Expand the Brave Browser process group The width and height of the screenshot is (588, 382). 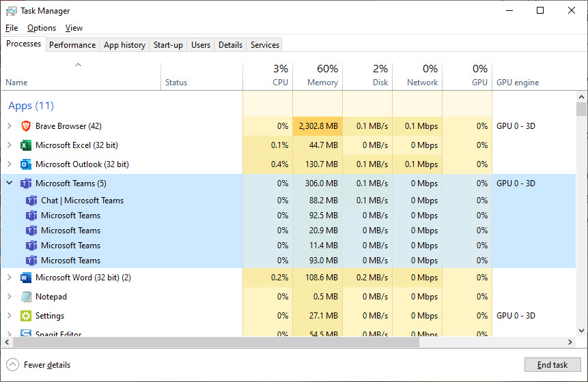point(9,126)
